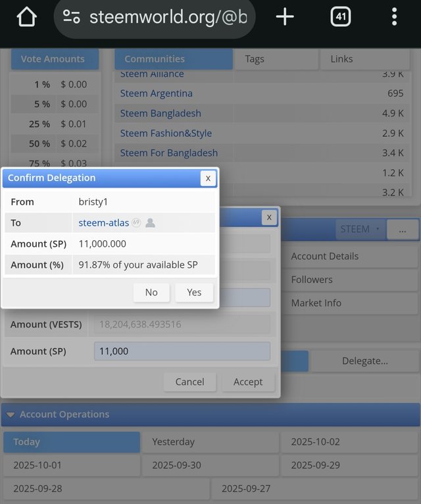Screen dimensions: 421x504
Task: Collapse the Account Operations section
Action: tap(11, 415)
